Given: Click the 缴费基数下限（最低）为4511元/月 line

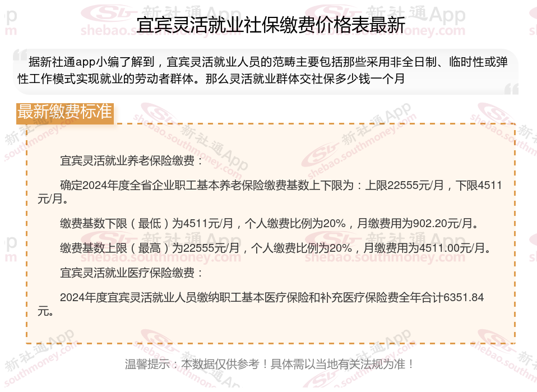Looking at the screenshot, I should point(269,223).
